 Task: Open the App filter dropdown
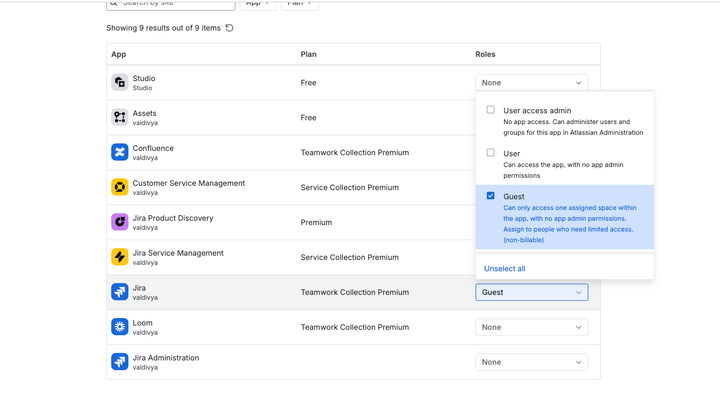pos(258,4)
